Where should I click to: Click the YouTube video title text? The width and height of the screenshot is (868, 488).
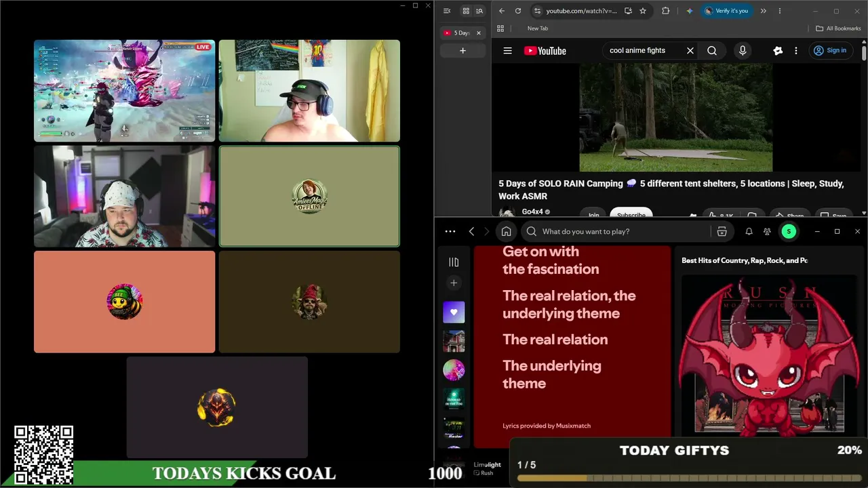coord(671,190)
